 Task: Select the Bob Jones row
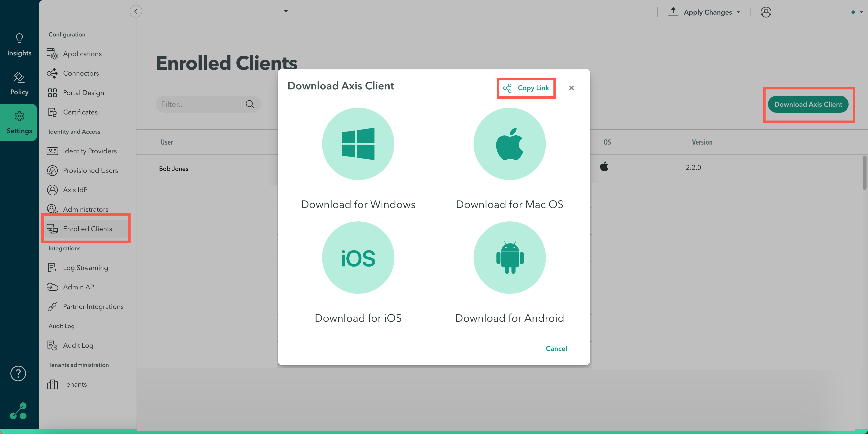tap(498, 168)
